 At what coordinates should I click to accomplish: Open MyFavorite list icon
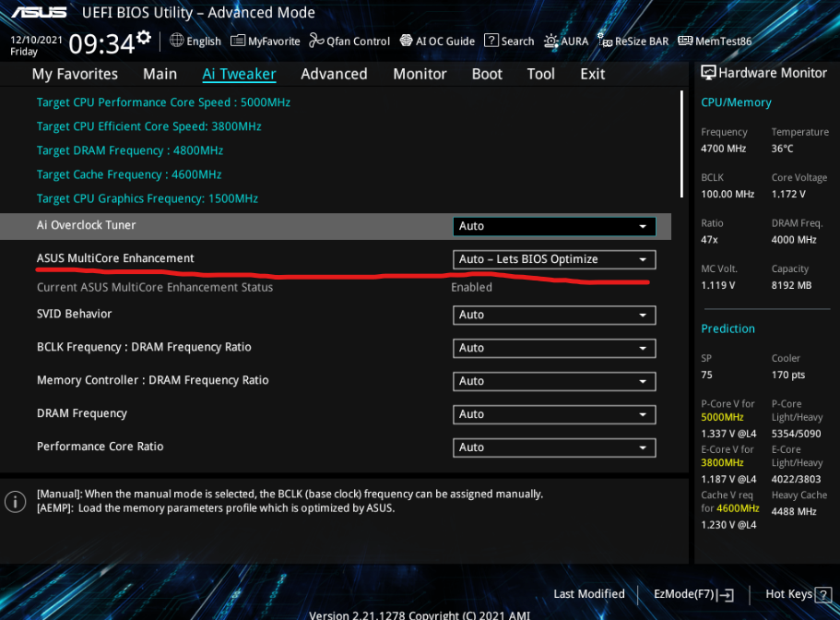(x=238, y=41)
